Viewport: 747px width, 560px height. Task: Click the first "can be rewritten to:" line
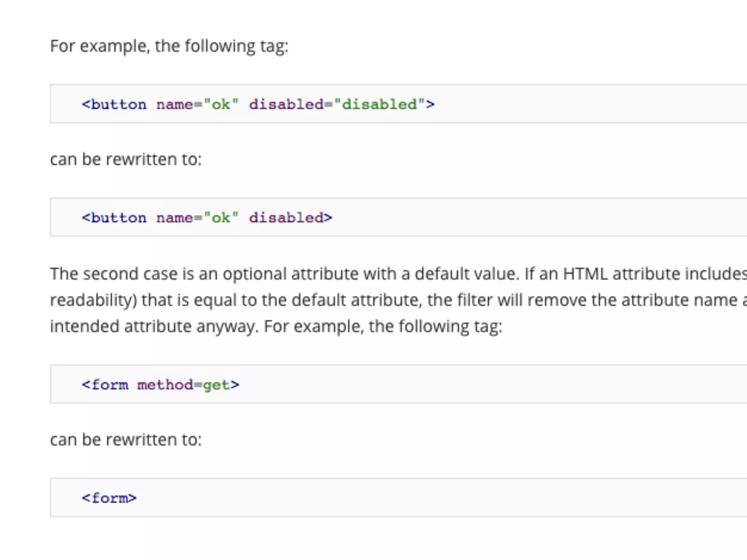pos(126,160)
